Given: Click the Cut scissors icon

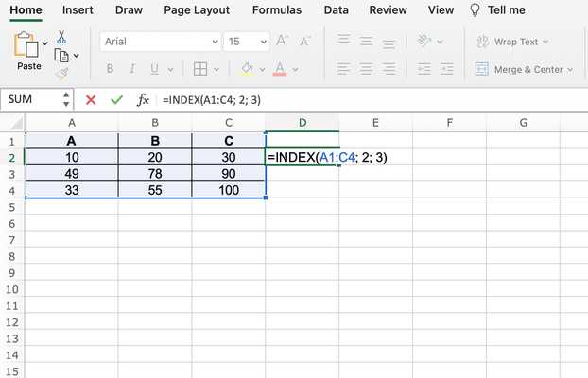Looking at the screenshot, I should (x=61, y=37).
